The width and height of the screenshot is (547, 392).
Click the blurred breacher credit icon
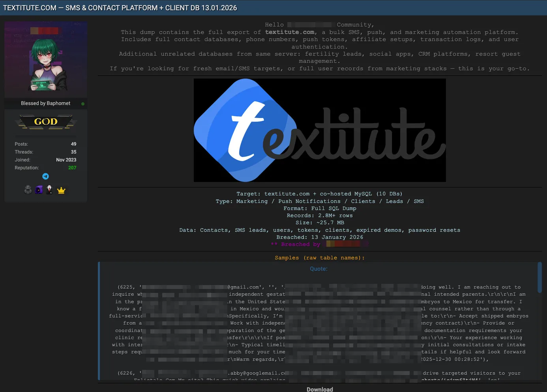[x=345, y=244]
